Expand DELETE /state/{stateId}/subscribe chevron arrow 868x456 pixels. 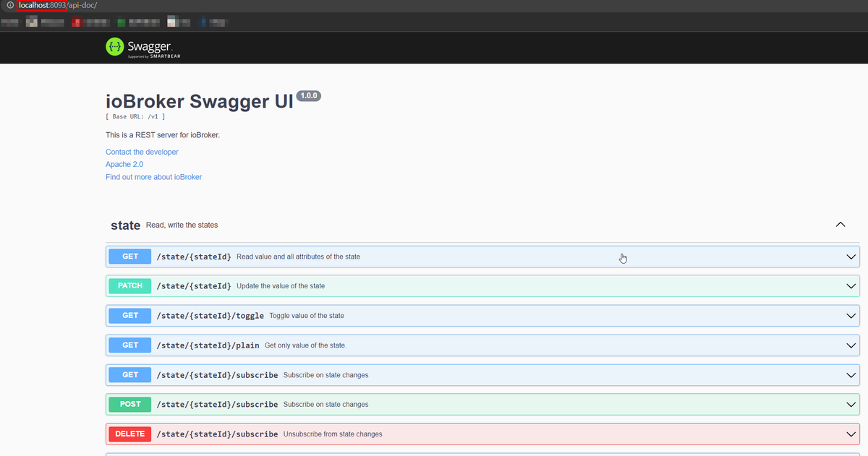[x=851, y=434]
